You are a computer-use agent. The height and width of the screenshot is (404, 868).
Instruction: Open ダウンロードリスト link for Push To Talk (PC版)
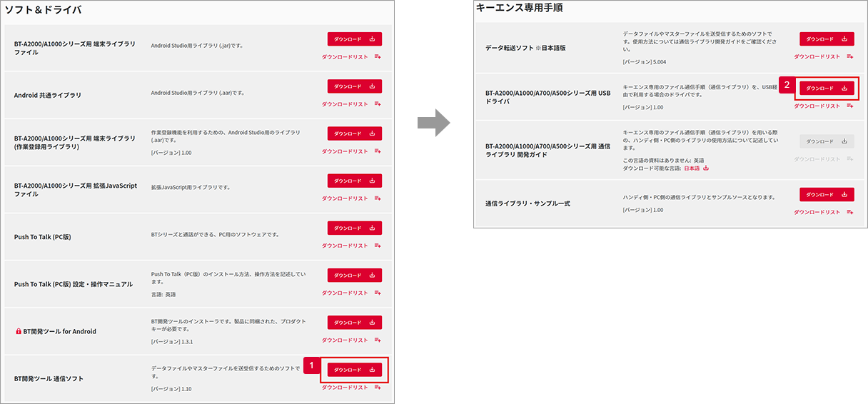(x=345, y=246)
